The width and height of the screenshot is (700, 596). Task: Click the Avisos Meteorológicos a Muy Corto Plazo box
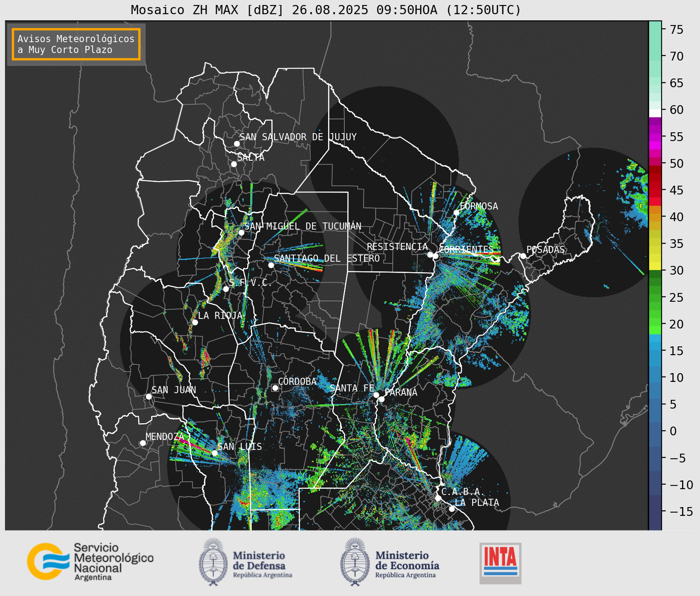76,45
